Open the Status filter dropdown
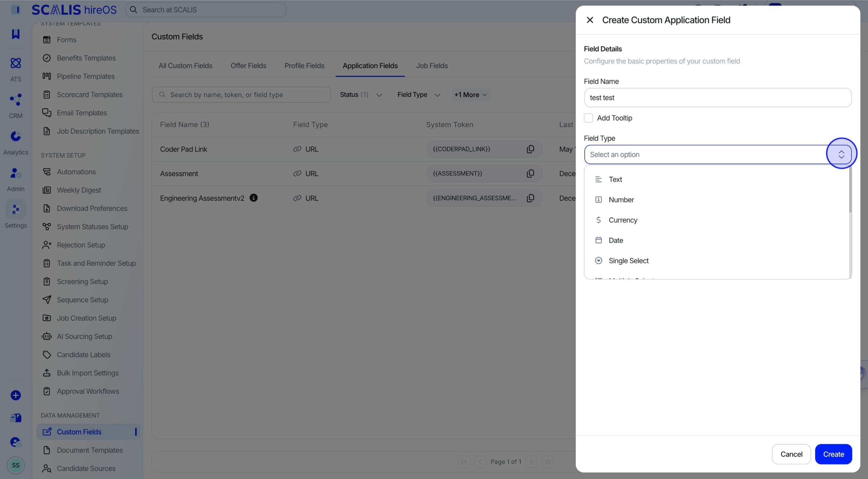Screen dimensions: 868x479 pyautogui.click(x=361, y=94)
